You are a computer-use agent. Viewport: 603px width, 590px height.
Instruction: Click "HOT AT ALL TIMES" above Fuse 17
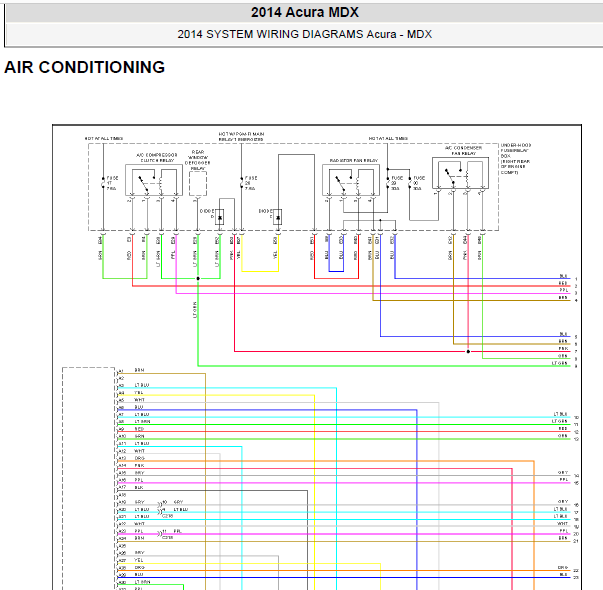pos(104,138)
